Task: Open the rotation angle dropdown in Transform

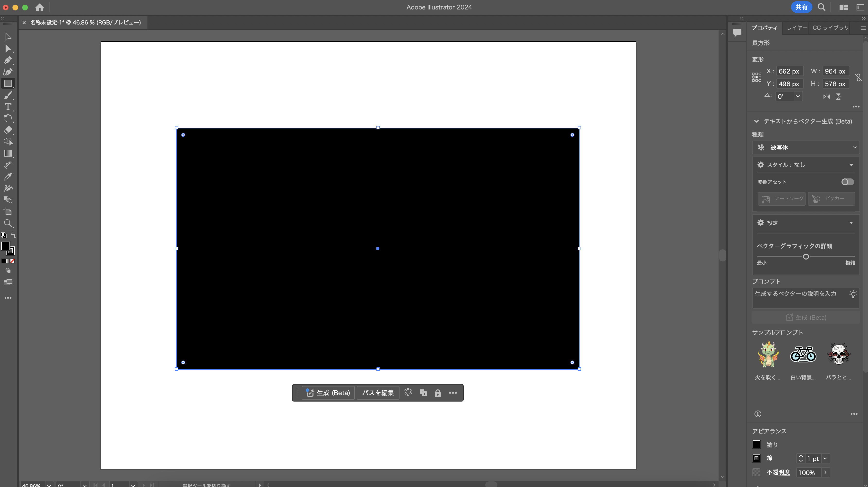Action: pos(798,96)
